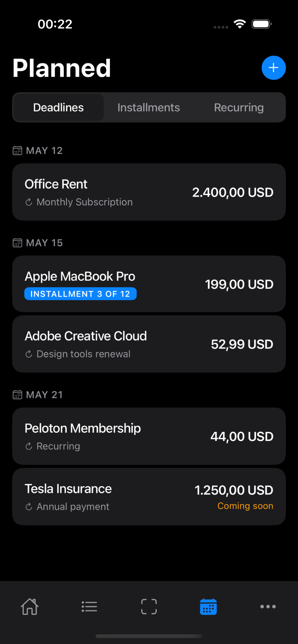Open the Office Rent entry

tap(149, 192)
